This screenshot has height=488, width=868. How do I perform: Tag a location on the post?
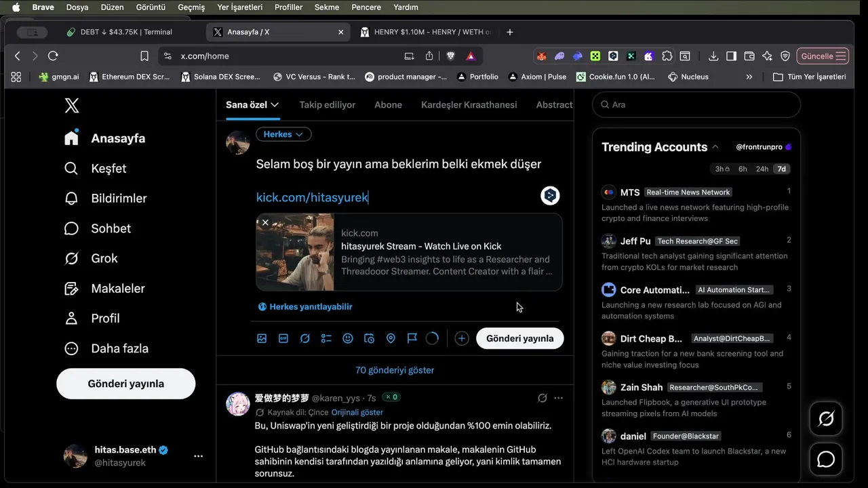391,338
